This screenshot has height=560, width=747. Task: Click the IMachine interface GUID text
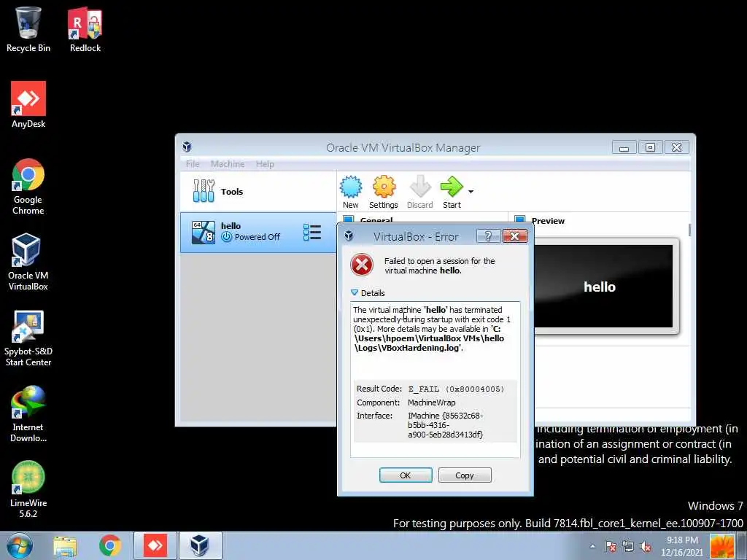coord(446,425)
